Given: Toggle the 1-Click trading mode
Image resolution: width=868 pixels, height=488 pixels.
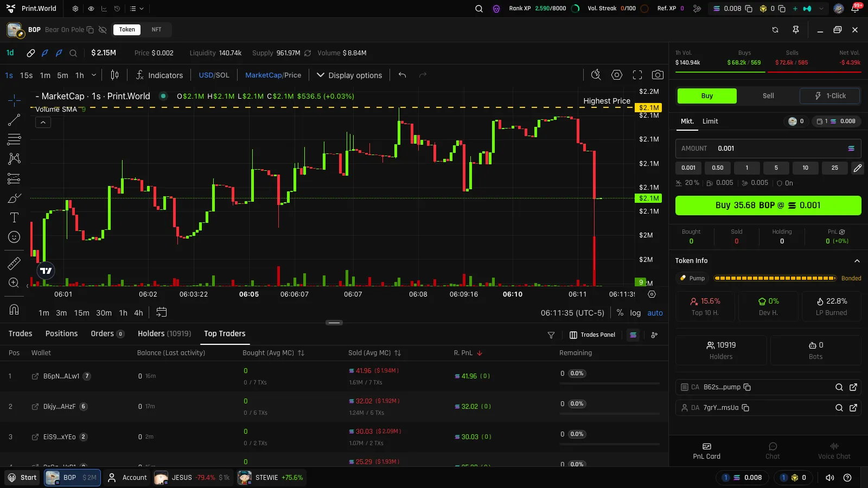Looking at the screenshot, I should point(830,96).
